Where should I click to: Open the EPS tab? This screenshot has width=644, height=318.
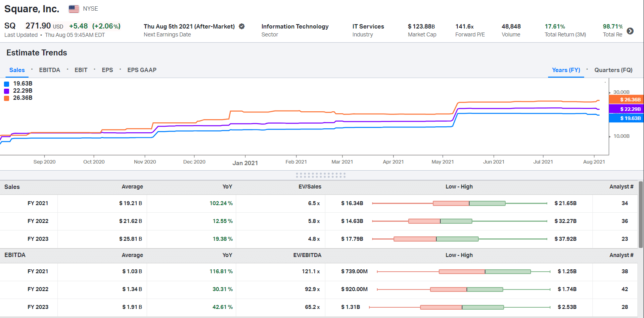[x=107, y=70]
